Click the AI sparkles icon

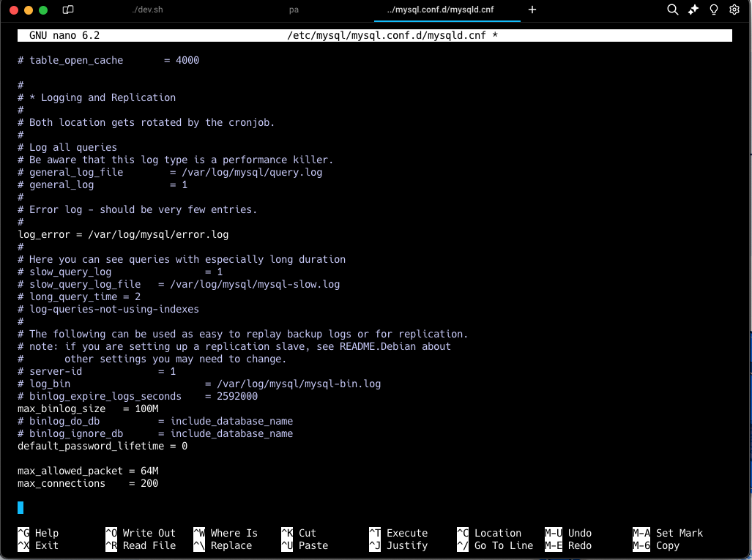tap(693, 10)
